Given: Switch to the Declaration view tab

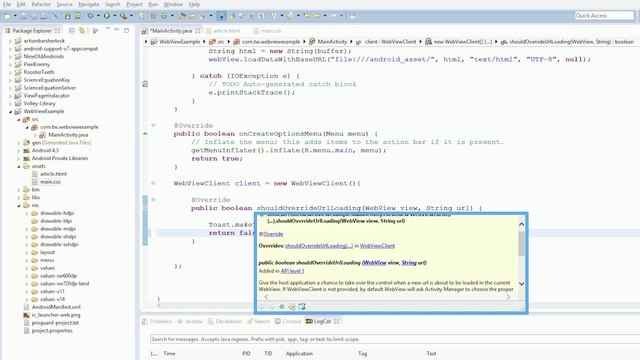Looking at the screenshot, I should [x=225, y=322].
